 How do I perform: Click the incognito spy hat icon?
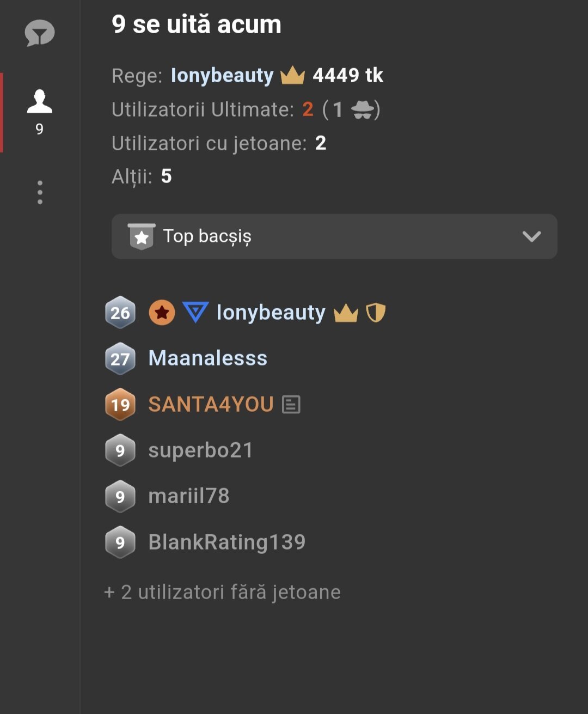[363, 110]
